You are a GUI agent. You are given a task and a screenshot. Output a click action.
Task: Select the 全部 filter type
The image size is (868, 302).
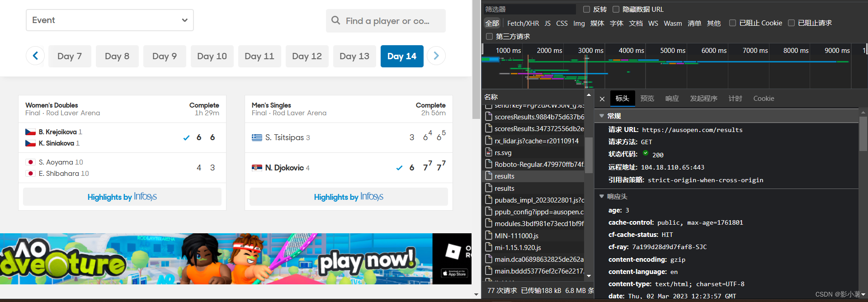tap(492, 24)
